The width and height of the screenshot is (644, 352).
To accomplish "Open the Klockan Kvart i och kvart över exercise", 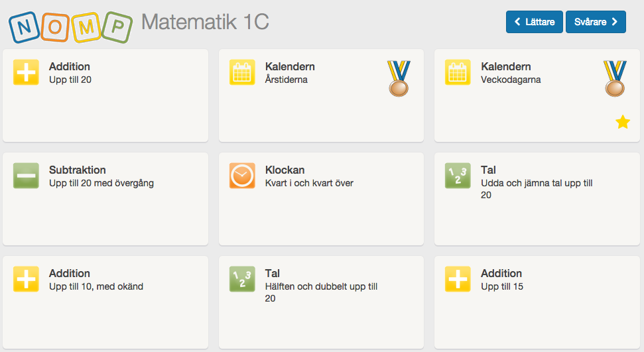I will pos(321,200).
